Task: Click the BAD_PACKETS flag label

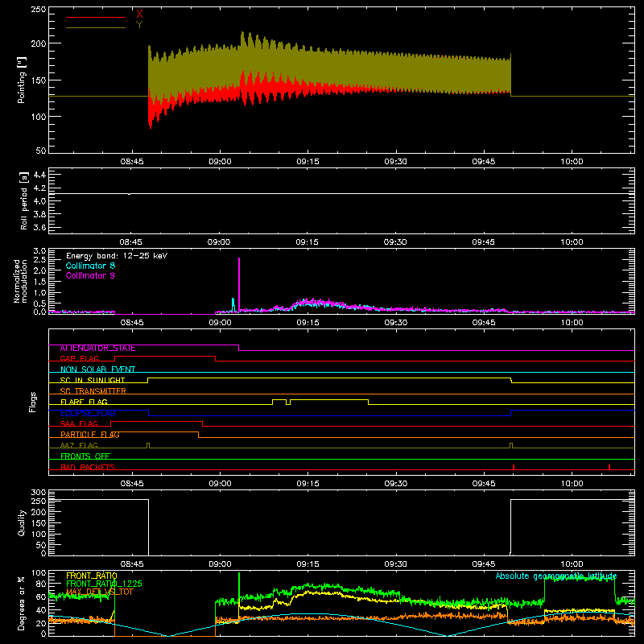Action: pyautogui.click(x=88, y=468)
